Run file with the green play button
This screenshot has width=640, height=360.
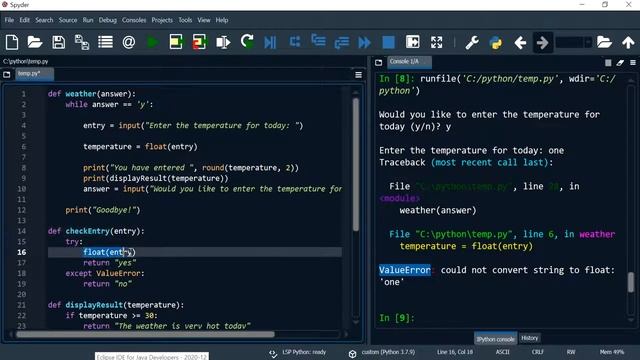pos(153,42)
